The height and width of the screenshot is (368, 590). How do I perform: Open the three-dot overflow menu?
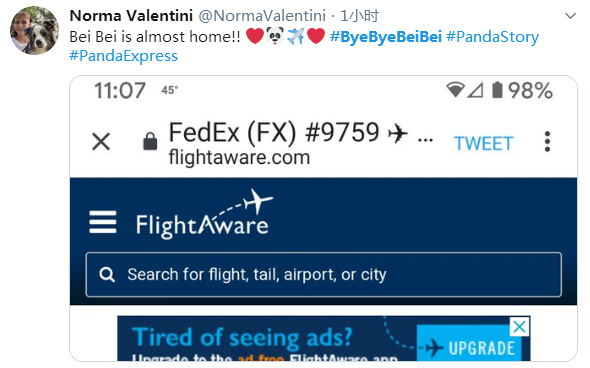pos(547,141)
